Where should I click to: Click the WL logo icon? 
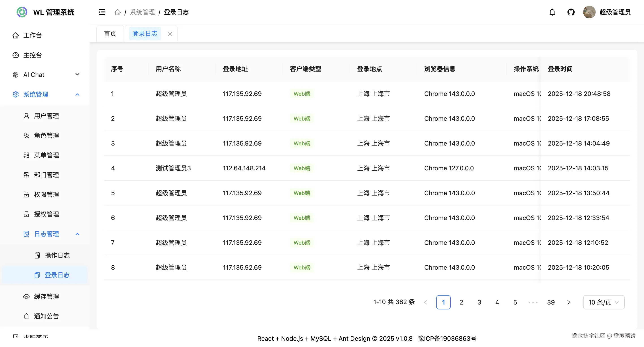(22, 12)
